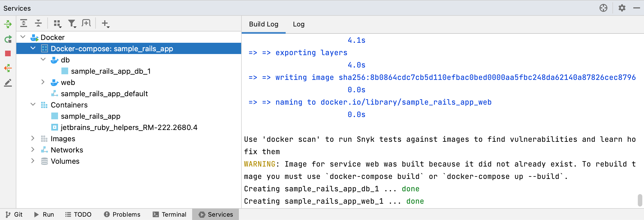Click the Containers group icon
The height and width of the screenshot is (220, 644).
pos(44,105)
